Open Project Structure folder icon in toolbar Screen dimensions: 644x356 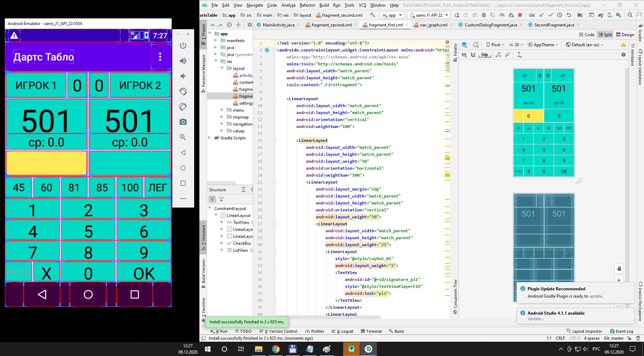580,15
